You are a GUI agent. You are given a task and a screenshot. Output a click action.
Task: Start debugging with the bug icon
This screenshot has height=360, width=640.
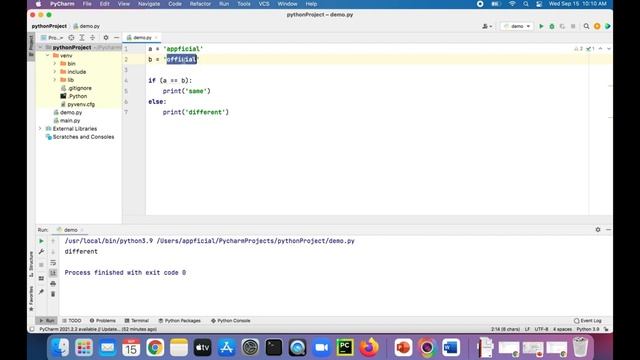click(x=552, y=26)
